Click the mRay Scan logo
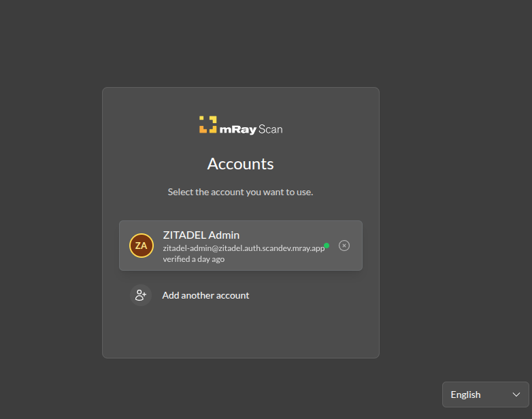The width and height of the screenshot is (532, 419). tap(241, 125)
